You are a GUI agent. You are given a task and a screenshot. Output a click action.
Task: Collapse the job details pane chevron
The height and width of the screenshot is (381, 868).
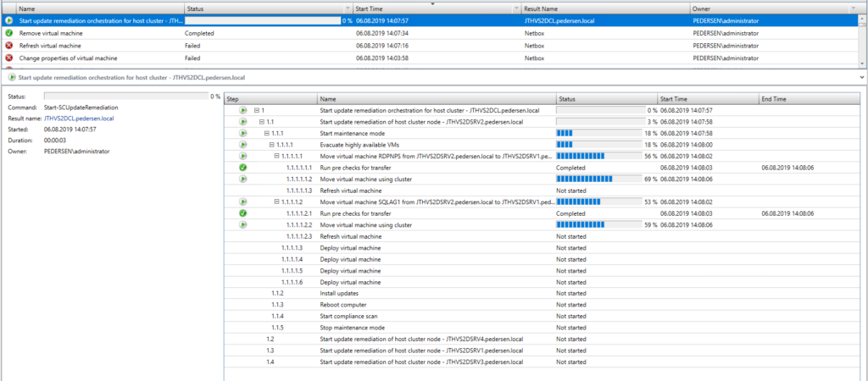[863, 77]
